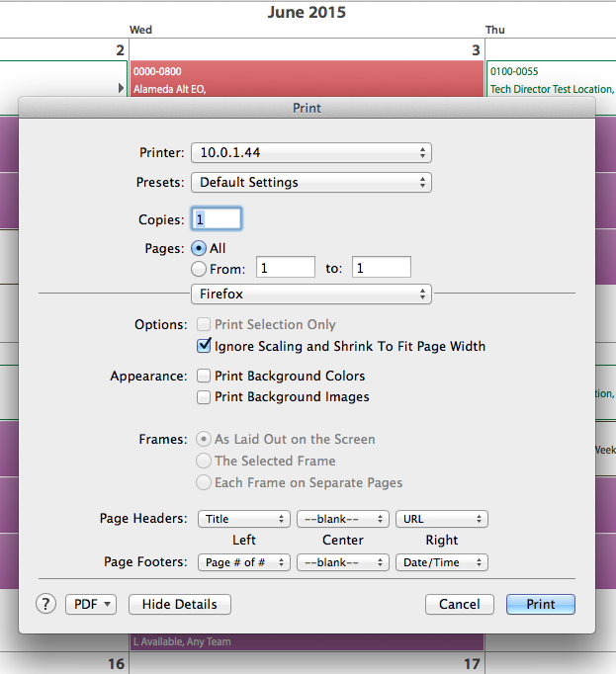This screenshot has height=674, width=616.
Task: Click the From page number field
Action: point(286,268)
